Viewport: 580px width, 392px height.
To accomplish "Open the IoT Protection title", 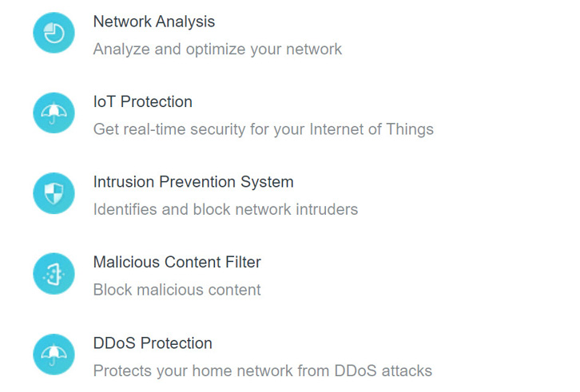I will (x=143, y=101).
